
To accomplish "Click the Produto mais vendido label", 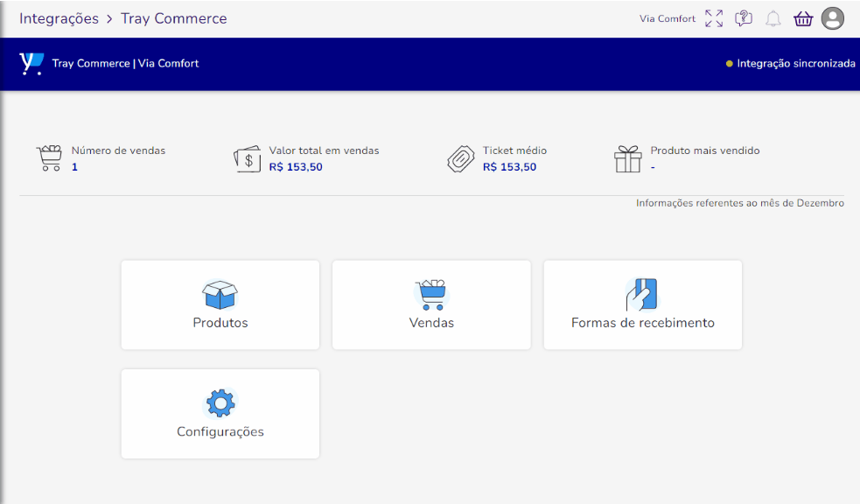I will tap(705, 150).
